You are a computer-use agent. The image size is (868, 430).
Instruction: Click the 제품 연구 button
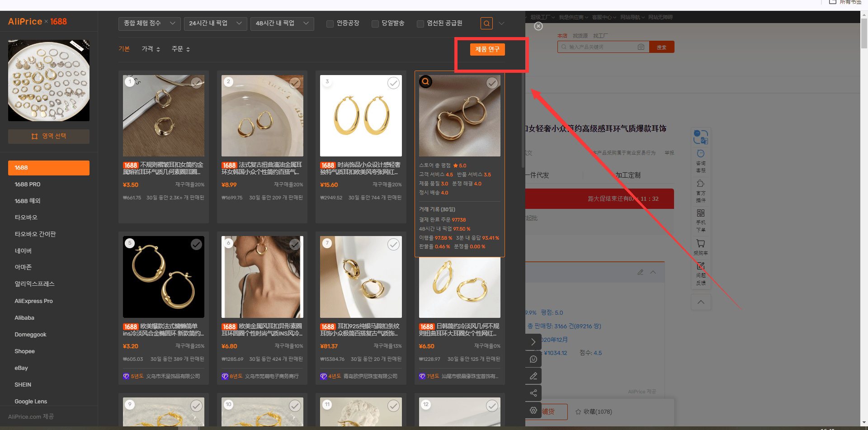[x=487, y=49]
